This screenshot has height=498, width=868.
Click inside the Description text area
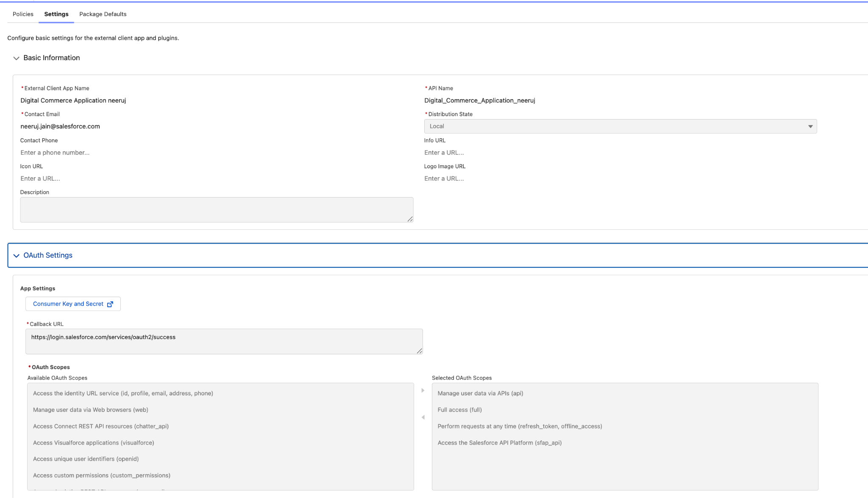click(217, 210)
